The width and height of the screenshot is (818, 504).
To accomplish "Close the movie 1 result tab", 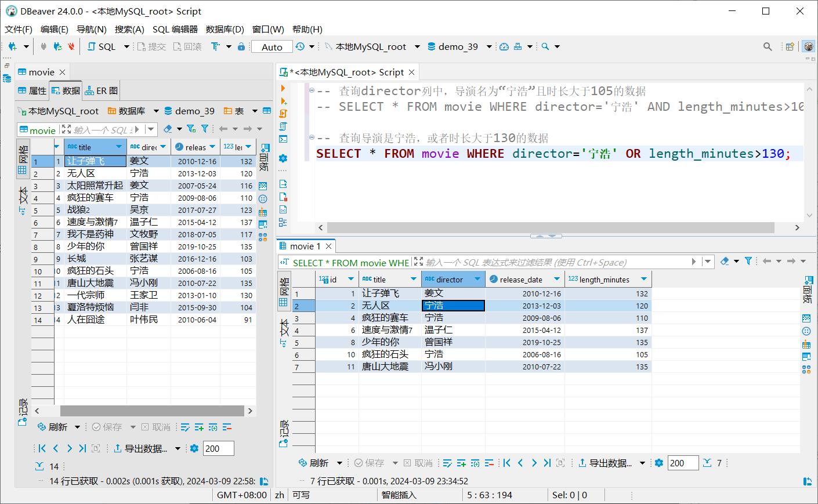I will [328, 246].
